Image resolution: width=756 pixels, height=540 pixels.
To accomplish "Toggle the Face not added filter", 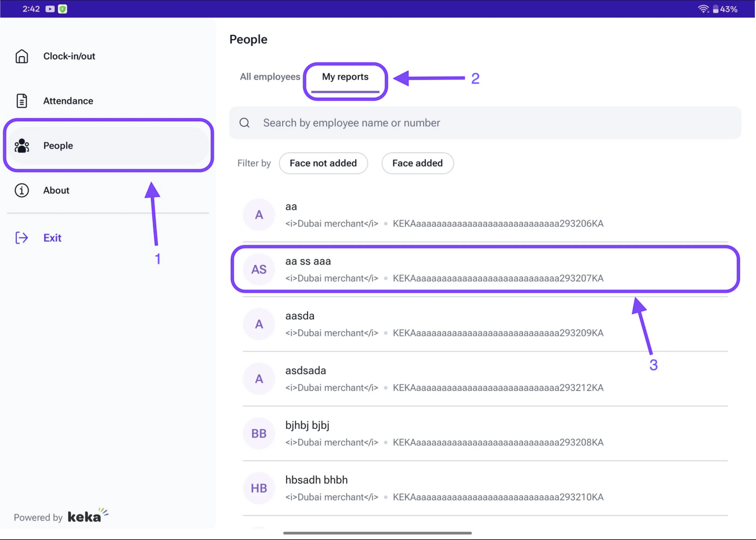I will point(323,163).
